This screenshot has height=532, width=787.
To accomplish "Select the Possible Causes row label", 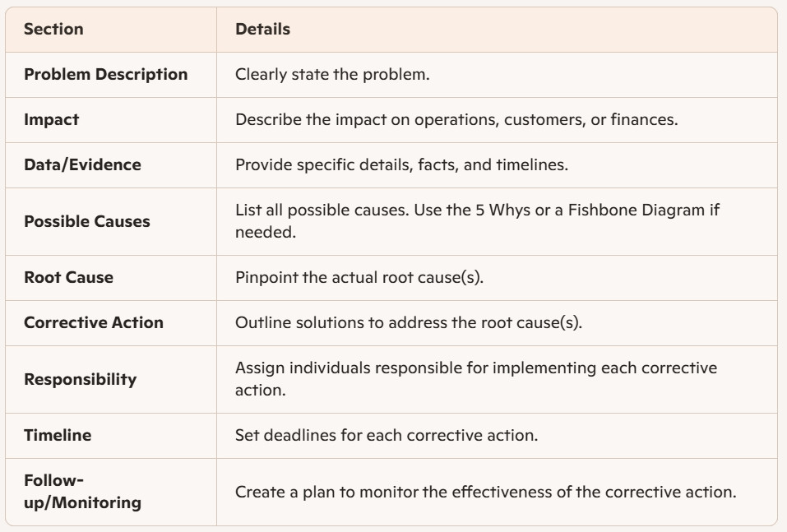I will tap(87, 221).
